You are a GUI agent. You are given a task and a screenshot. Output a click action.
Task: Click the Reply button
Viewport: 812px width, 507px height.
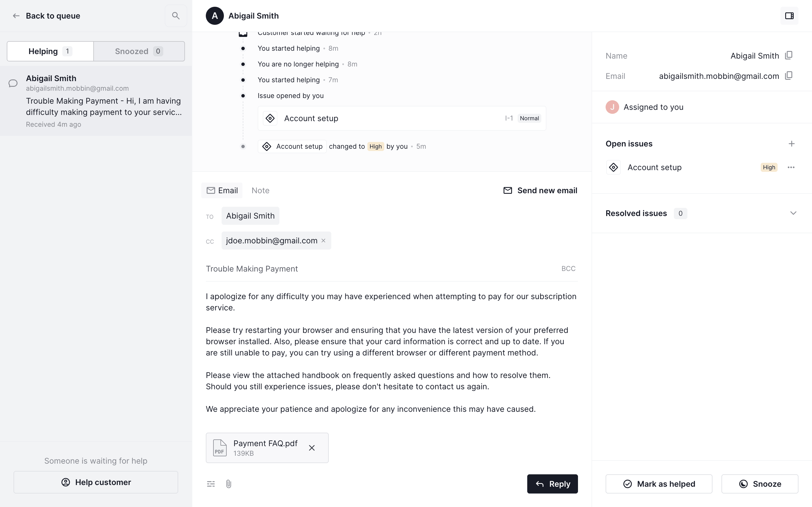552,484
